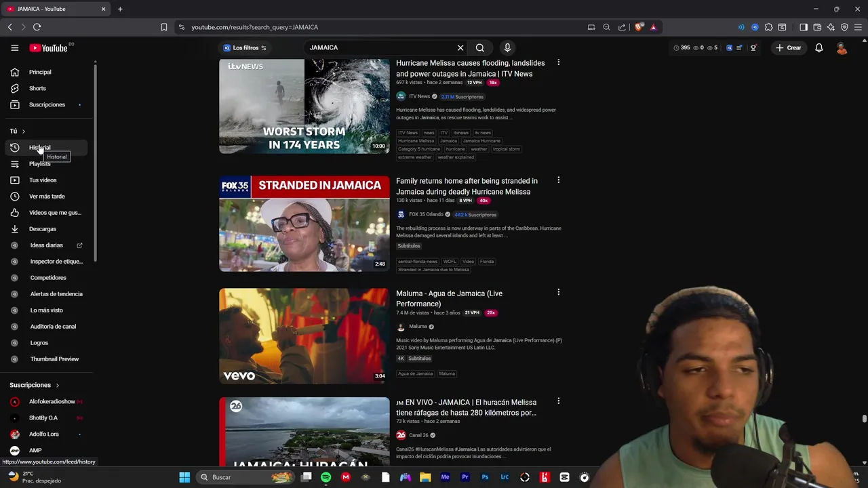Screen dimensions: 868x488
Task: Open ShotBy O.A subscription channel
Action: click(47, 418)
